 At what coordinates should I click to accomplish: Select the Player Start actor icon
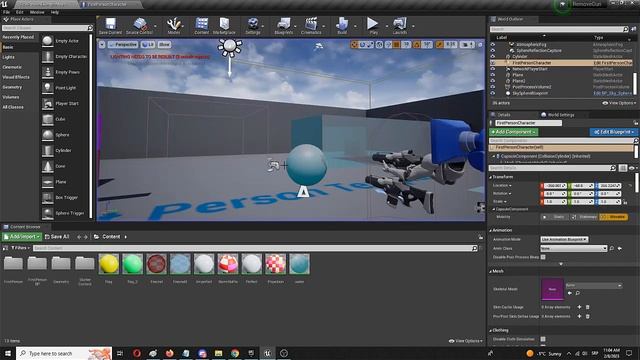click(48, 103)
